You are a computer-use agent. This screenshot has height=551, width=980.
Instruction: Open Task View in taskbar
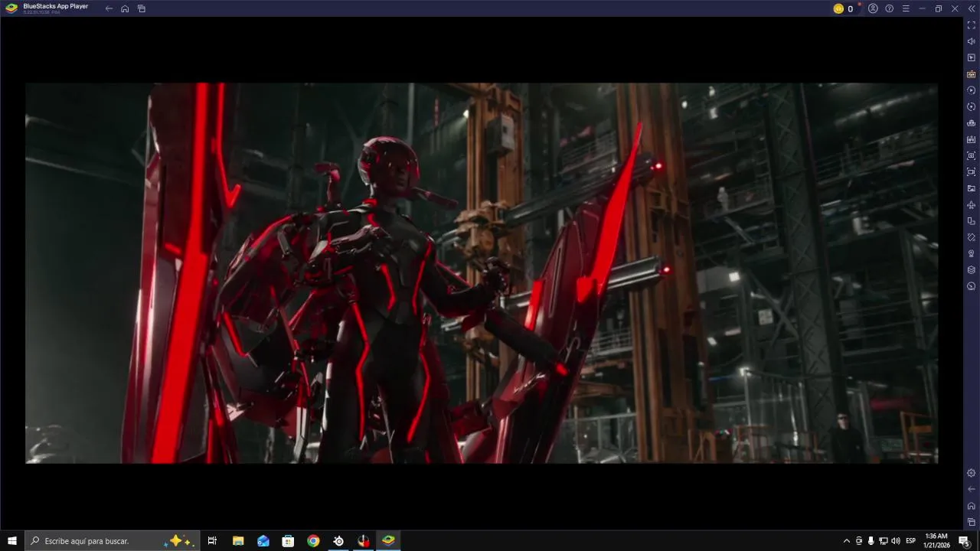point(212,541)
